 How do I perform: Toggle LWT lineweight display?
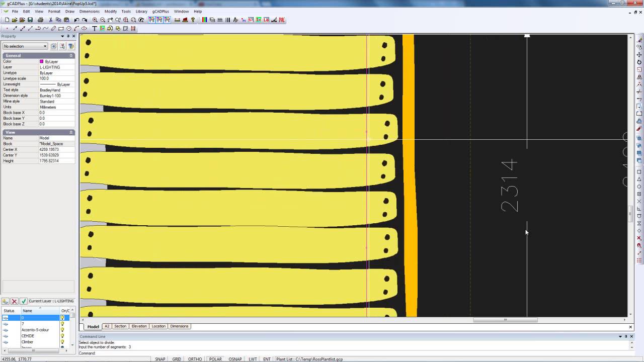253,359
